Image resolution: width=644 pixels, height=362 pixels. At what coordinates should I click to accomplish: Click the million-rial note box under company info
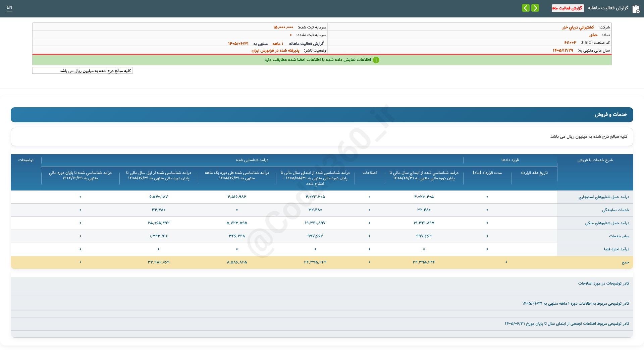click(83, 71)
